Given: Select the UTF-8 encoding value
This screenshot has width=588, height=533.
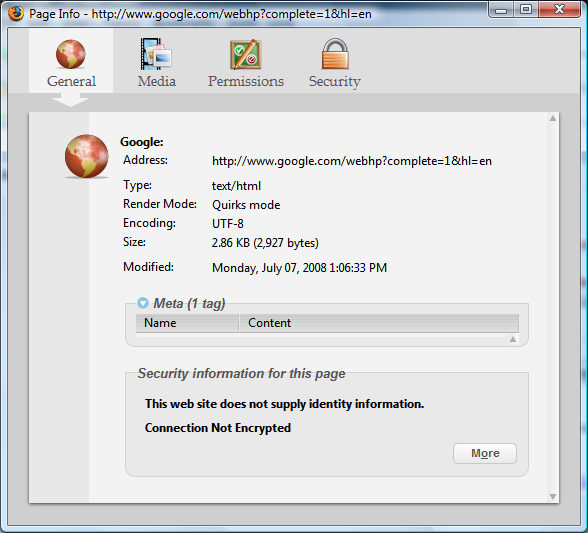Looking at the screenshot, I should click(x=228, y=224).
